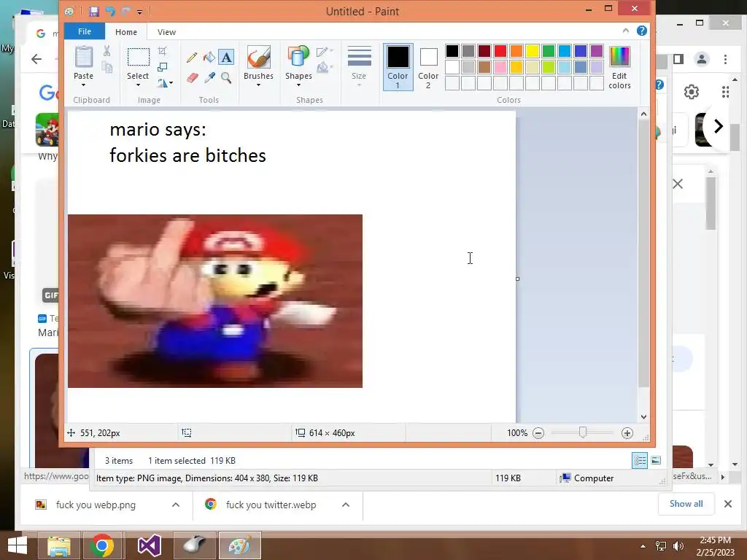The width and height of the screenshot is (747, 560).
Task: Click the Copy icon in Clipboard group
Action: point(107,68)
